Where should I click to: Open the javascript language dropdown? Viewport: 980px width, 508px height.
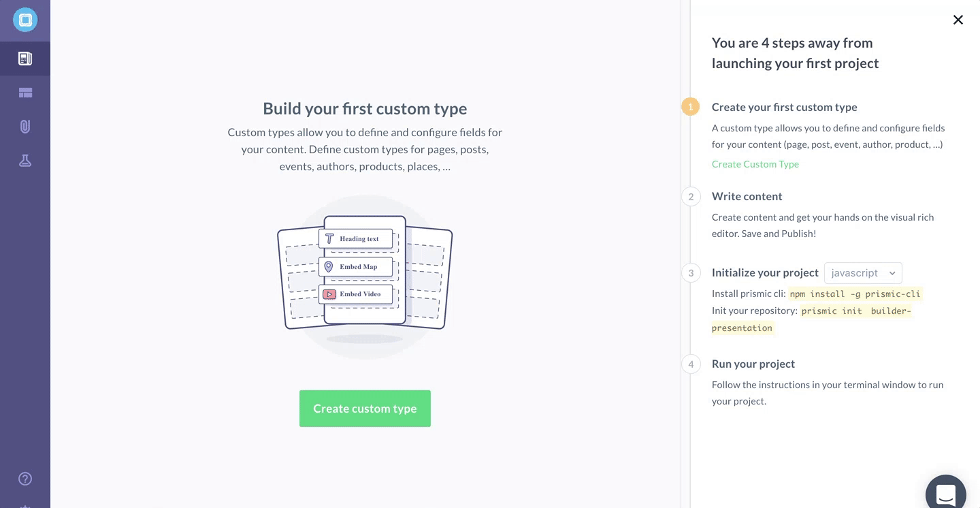(863, 272)
